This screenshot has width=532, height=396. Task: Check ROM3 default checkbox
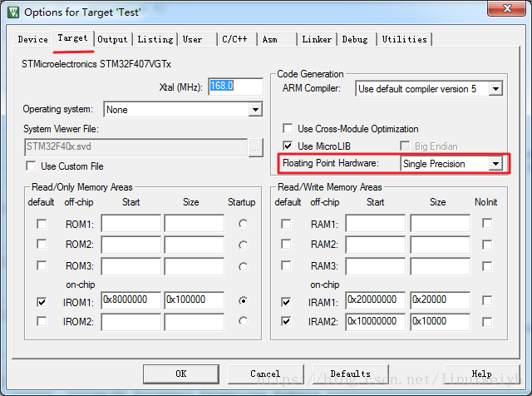click(x=42, y=265)
